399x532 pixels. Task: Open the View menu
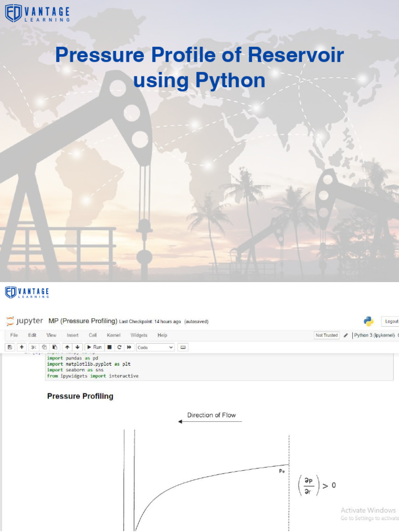tap(51, 335)
